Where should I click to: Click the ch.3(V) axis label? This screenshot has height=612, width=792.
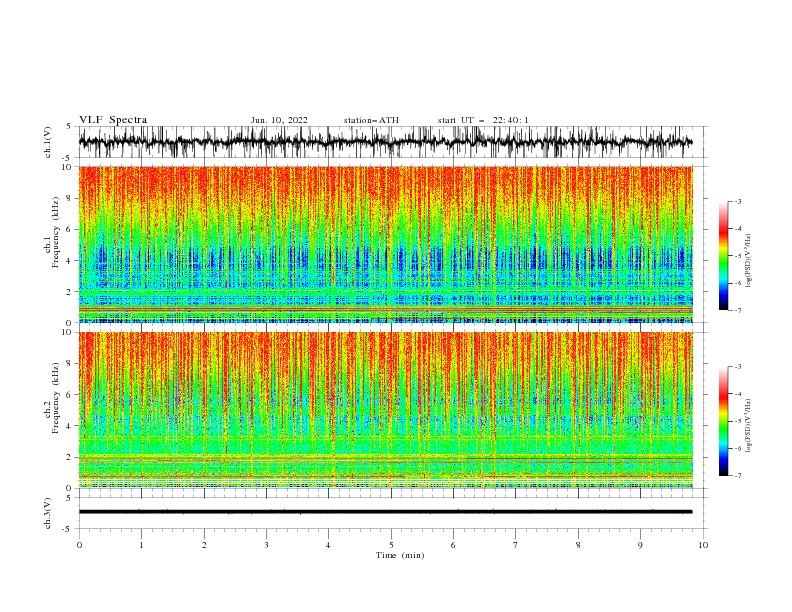click(x=48, y=513)
